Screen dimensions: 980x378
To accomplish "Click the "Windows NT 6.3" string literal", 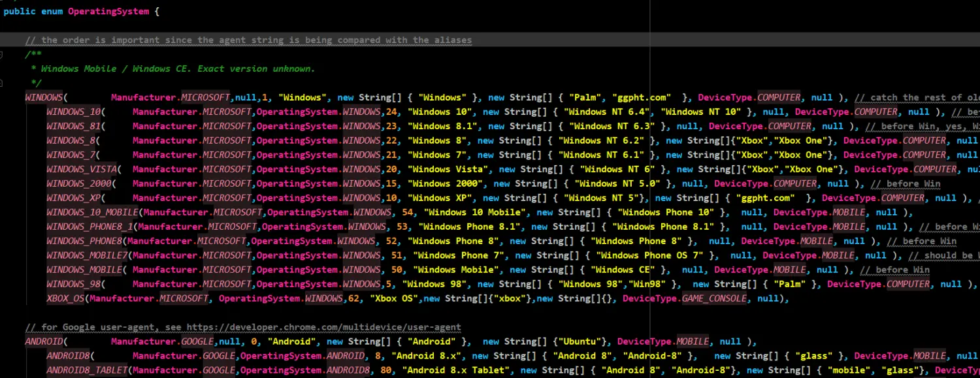I will click(x=612, y=126).
